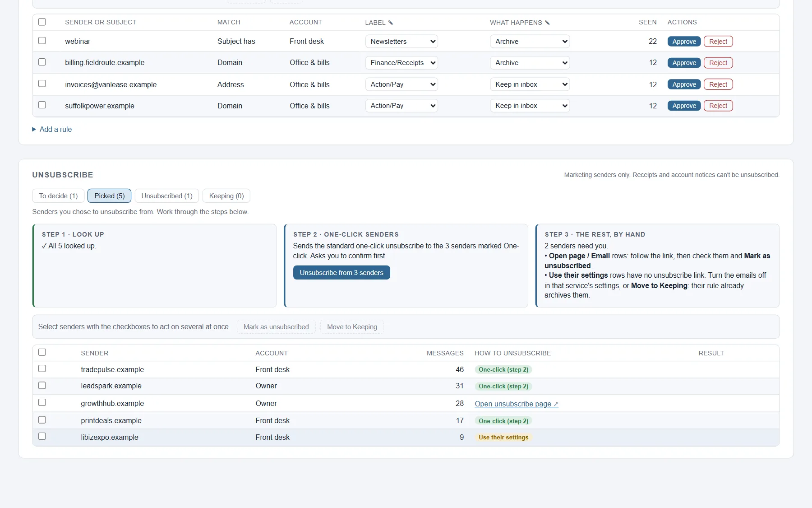Approve the billing.fieldroute.example rule

tap(684, 63)
